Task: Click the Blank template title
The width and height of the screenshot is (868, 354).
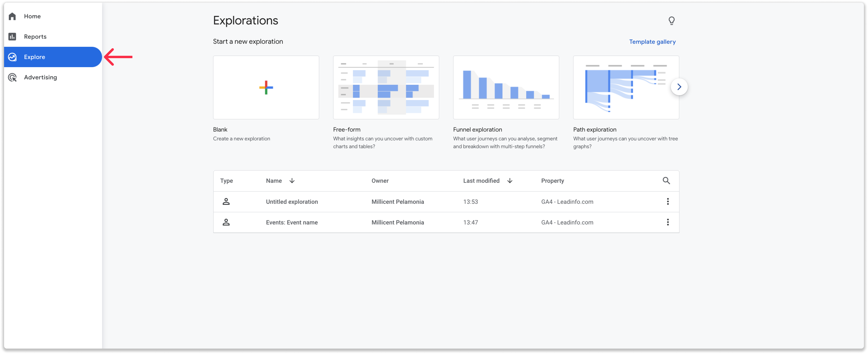Action: click(x=220, y=129)
